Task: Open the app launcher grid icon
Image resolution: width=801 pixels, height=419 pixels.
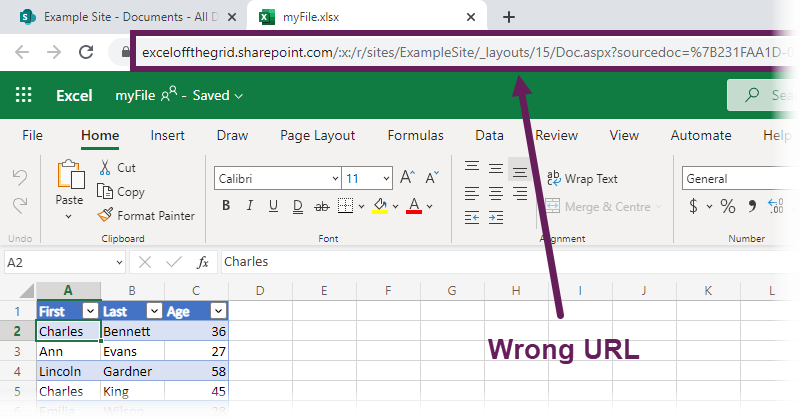Action: (23, 95)
